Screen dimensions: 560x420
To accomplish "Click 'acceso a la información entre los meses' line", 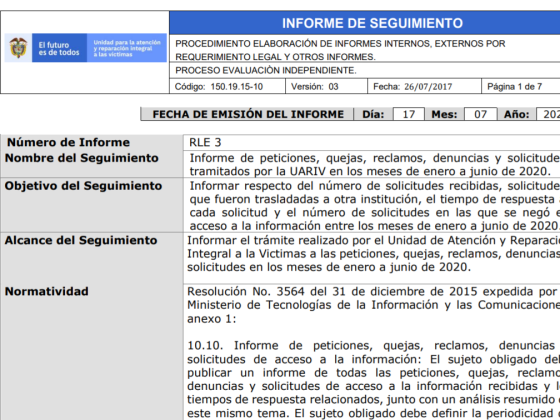I will (375, 226).
